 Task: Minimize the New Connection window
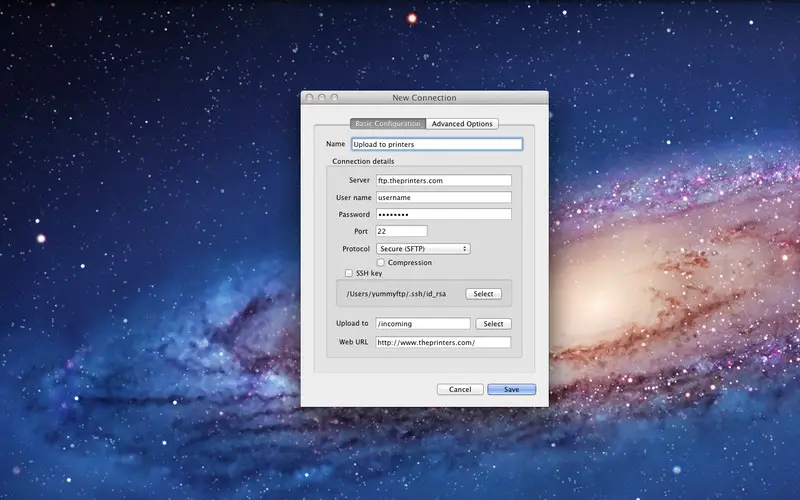click(321, 97)
